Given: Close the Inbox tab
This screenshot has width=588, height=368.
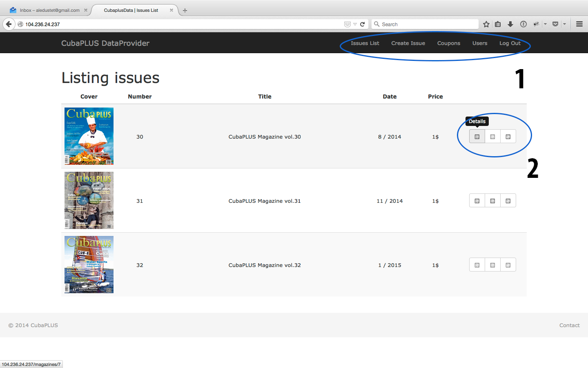Looking at the screenshot, I should 86,10.
